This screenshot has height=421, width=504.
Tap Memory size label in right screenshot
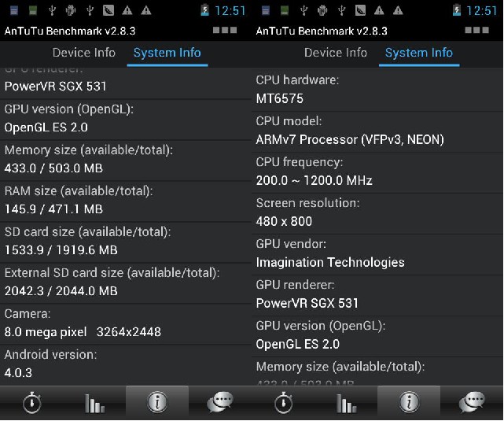(340, 367)
